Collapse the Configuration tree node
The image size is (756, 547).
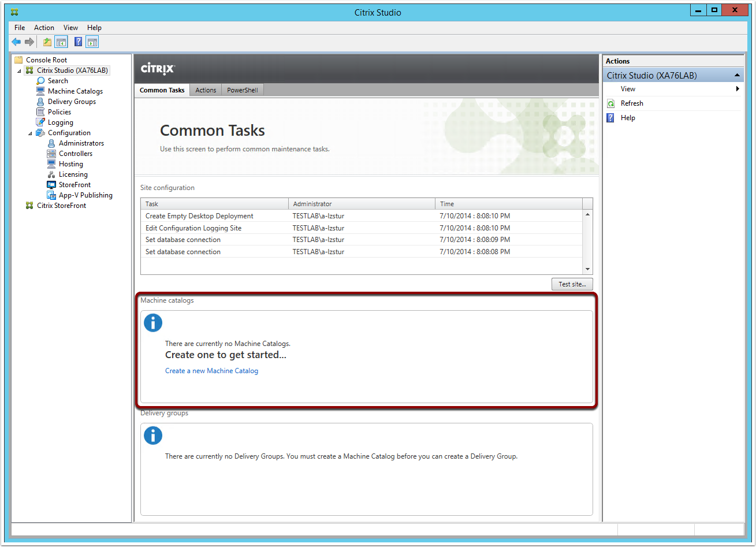[x=30, y=133]
